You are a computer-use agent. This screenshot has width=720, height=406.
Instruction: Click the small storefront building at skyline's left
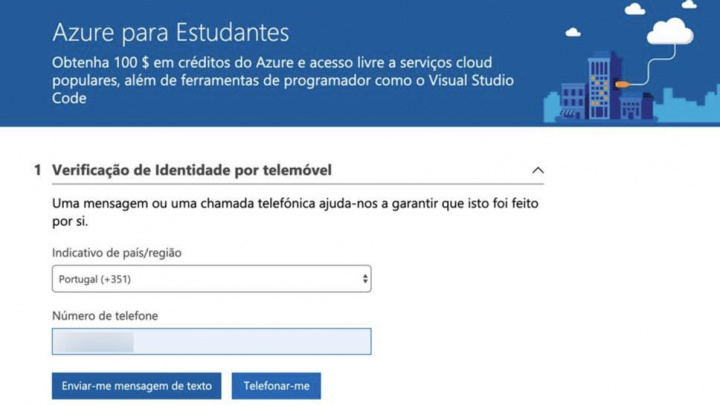point(570,102)
